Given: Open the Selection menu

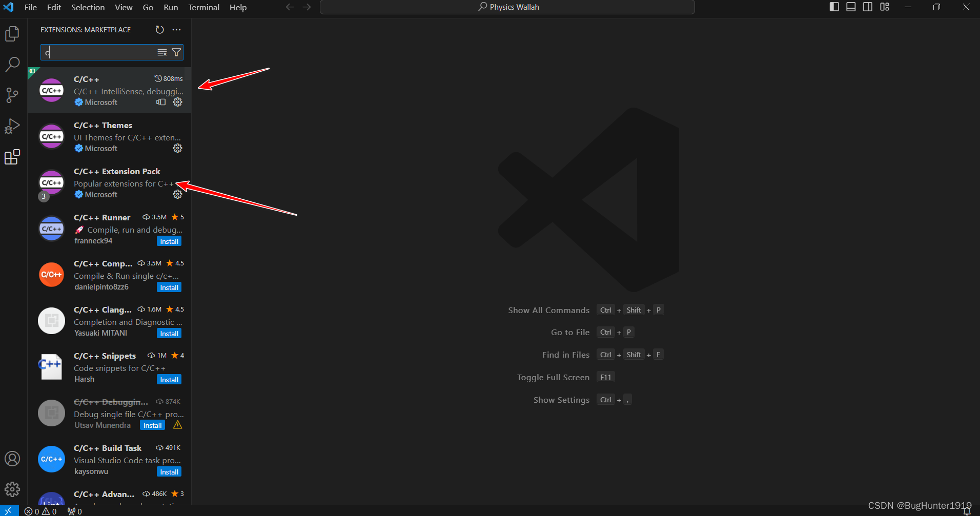Looking at the screenshot, I should point(88,7).
